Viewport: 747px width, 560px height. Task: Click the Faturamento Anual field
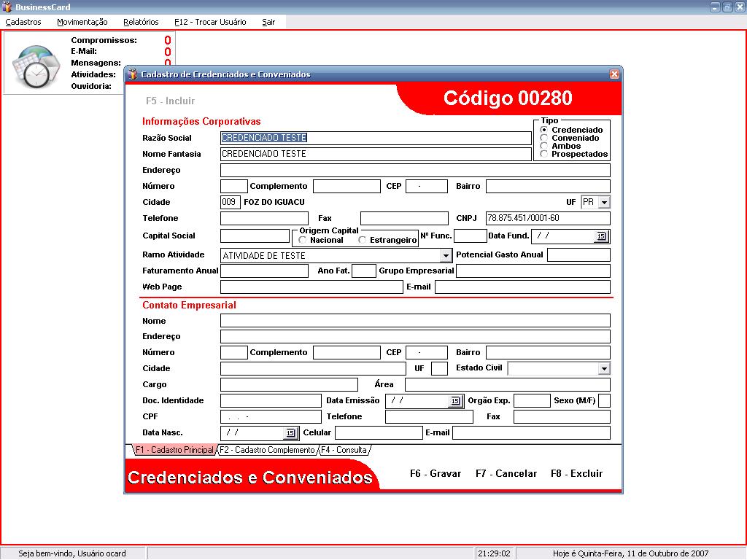coord(264,271)
